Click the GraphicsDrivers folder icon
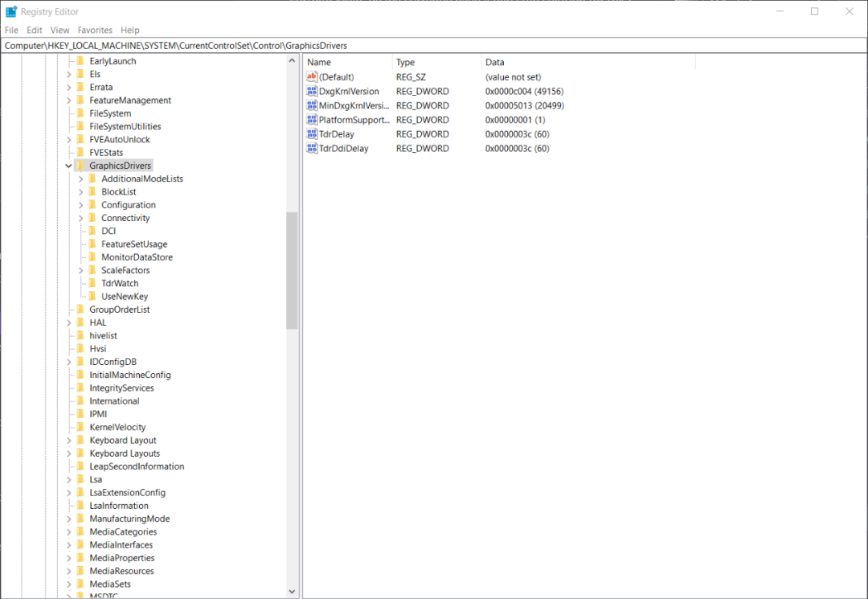The width and height of the screenshot is (868, 599). [x=80, y=166]
